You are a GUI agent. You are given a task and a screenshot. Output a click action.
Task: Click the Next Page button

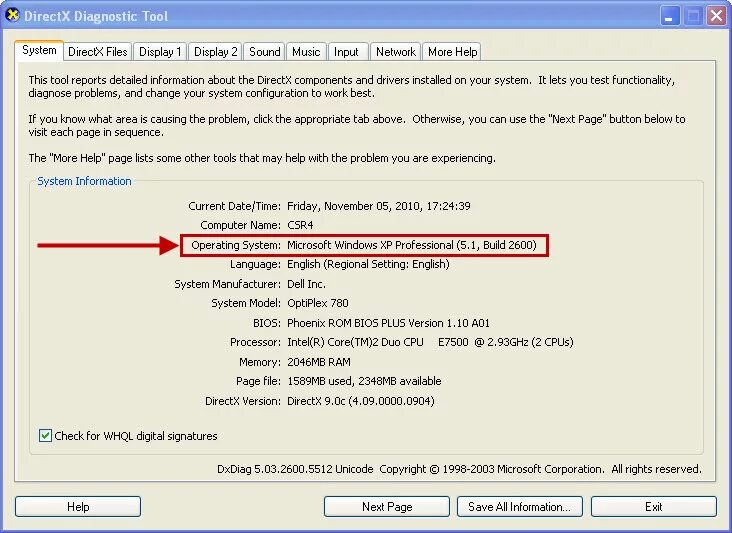(387, 507)
